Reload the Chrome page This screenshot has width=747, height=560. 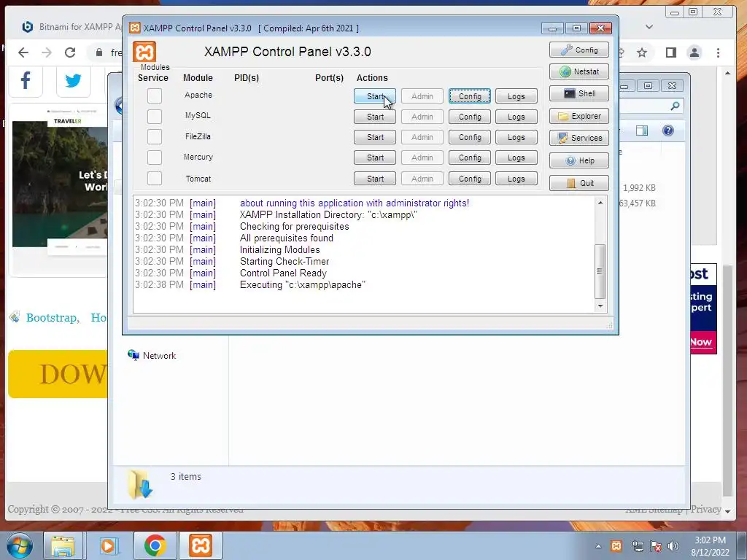pyautogui.click(x=70, y=52)
